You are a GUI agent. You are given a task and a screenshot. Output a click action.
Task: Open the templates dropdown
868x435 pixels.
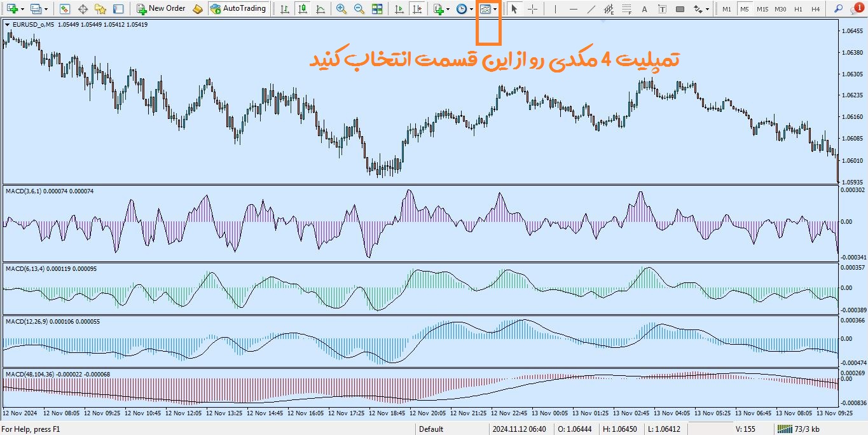tap(495, 9)
